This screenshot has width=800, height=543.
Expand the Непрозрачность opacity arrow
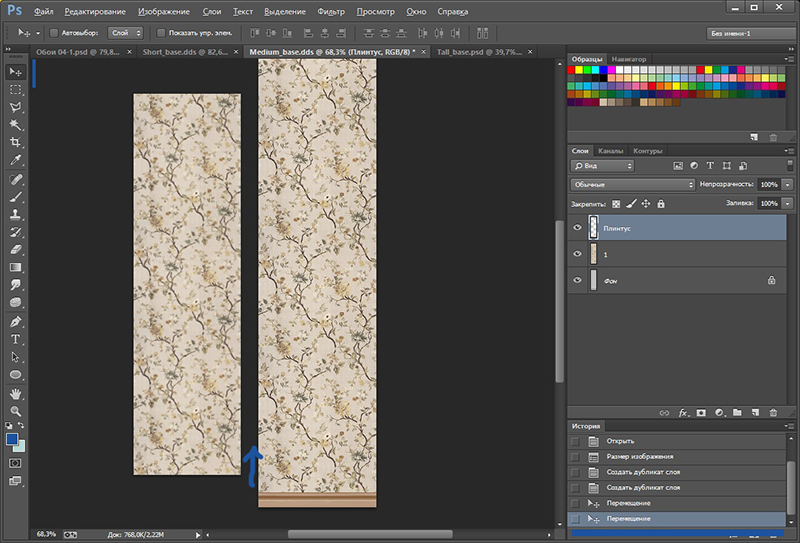[x=788, y=185]
